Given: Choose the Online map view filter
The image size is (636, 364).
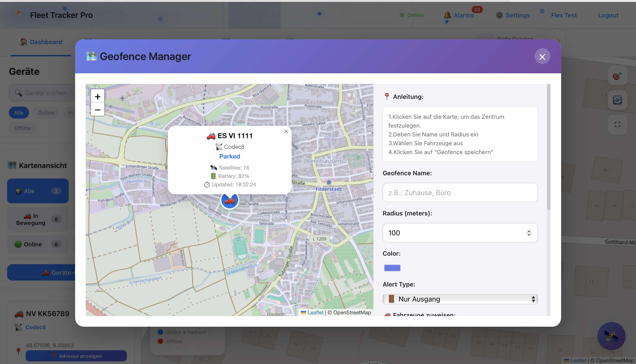Looking at the screenshot, I should pyautogui.click(x=38, y=244).
